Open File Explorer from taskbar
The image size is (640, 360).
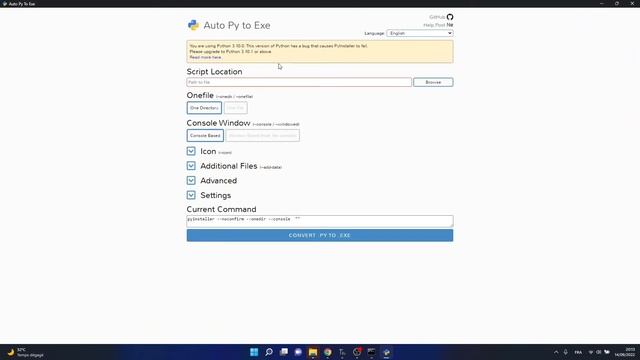313,352
